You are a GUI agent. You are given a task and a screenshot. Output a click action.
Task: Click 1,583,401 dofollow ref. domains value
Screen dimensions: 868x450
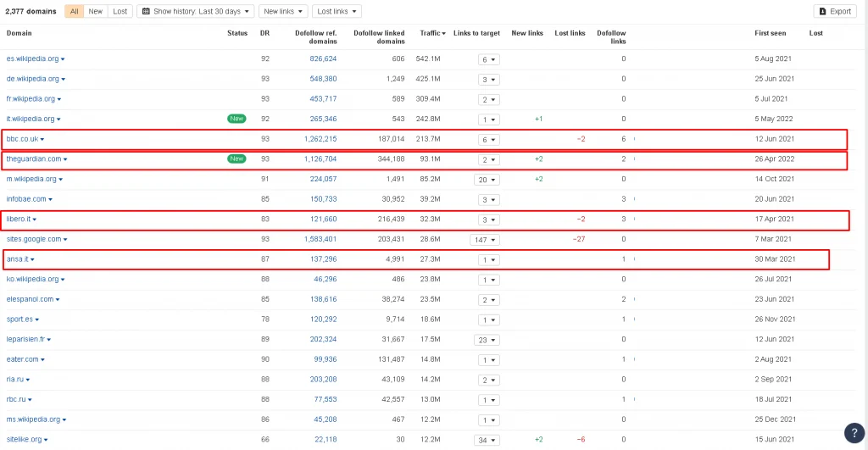(320, 239)
